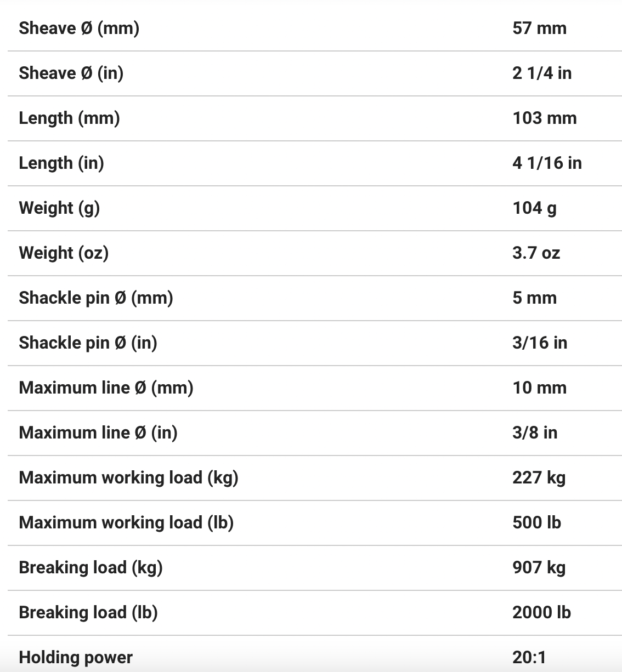Click the Maximum line Ø (mm) label

pyautogui.click(x=106, y=388)
